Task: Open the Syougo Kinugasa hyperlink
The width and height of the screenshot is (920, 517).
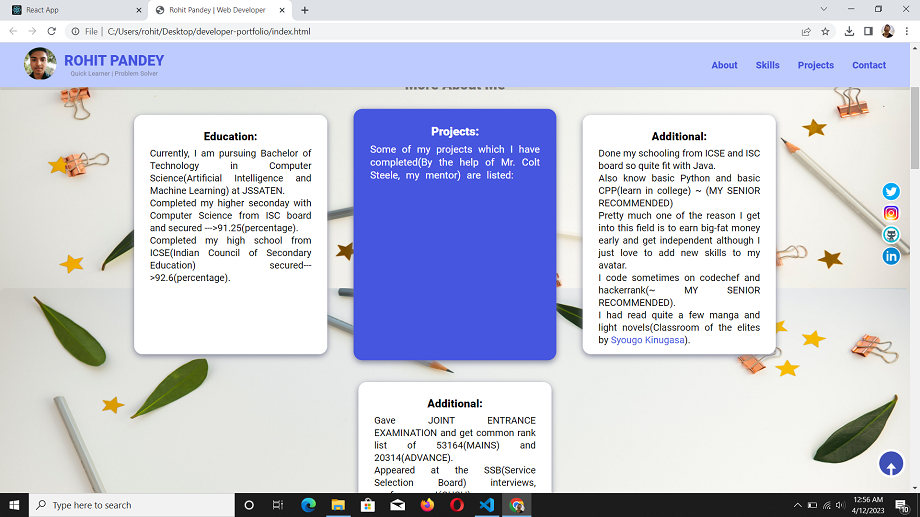Action: click(649, 340)
